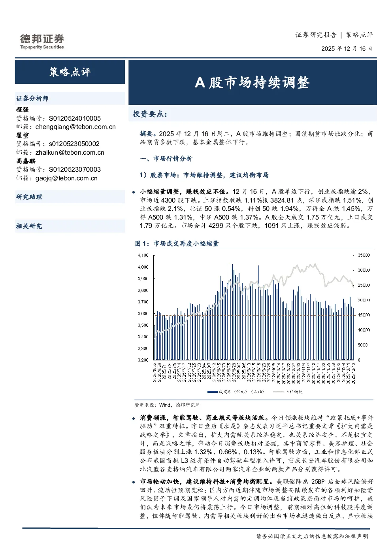Click the bold text 小幅缩量调整，赚钱效应不佳

click(x=184, y=191)
